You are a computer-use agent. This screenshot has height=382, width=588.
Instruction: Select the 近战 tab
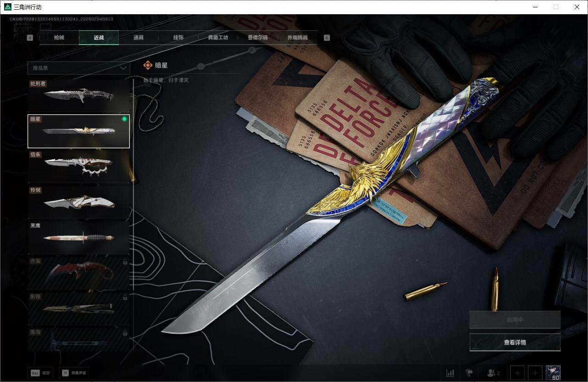pos(99,38)
